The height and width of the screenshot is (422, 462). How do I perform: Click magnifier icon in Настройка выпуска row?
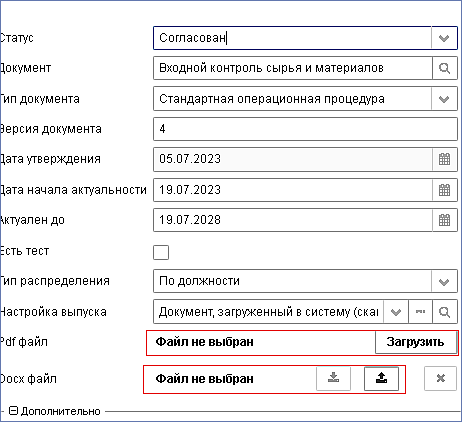445,312
